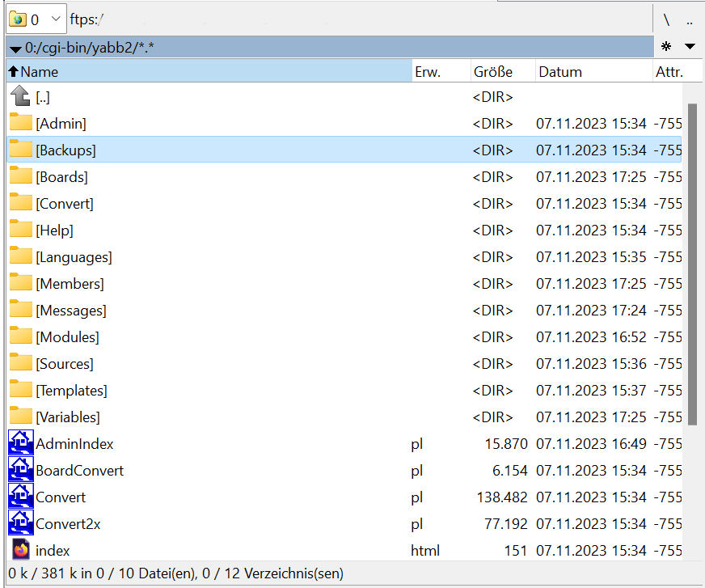Expand the path menu arrow before 0:/cgi-bin
This screenshot has height=588, width=705.
[x=15, y=49]
